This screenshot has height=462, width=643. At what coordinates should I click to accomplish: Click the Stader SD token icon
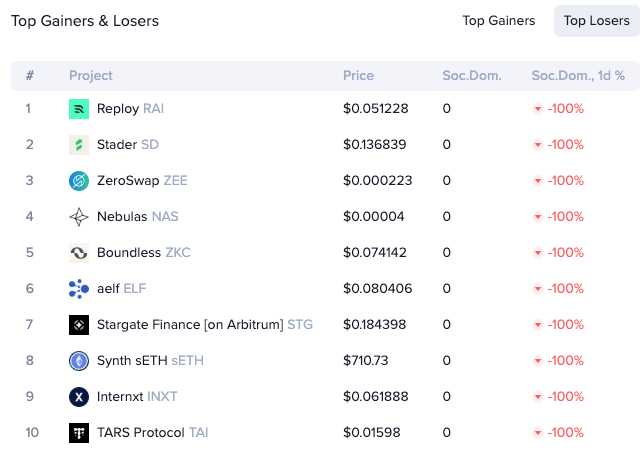[79, 145]
